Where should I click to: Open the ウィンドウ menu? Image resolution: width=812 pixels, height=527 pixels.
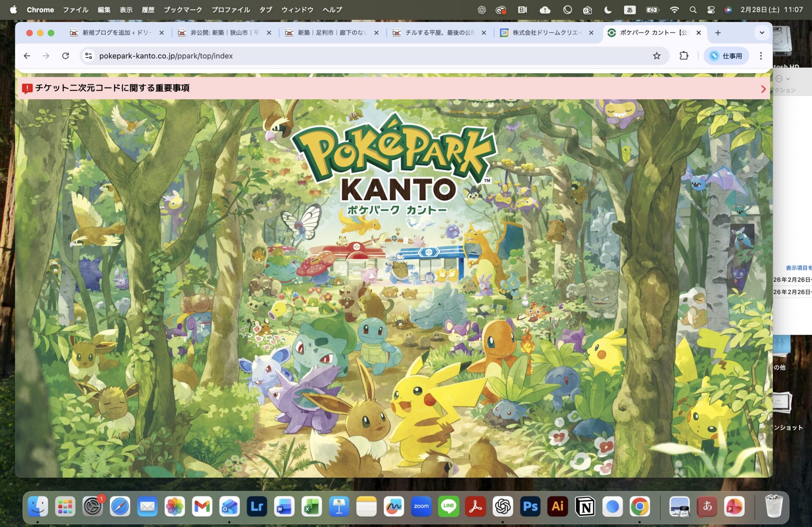pyautogui.click(x=297, y=10)
